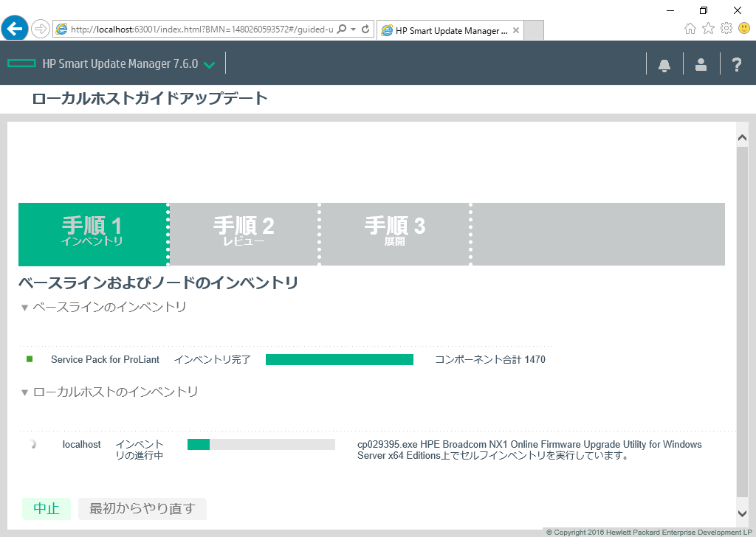
Task: Click the browser Forward arrow button
Action: (x=41, y=29)
